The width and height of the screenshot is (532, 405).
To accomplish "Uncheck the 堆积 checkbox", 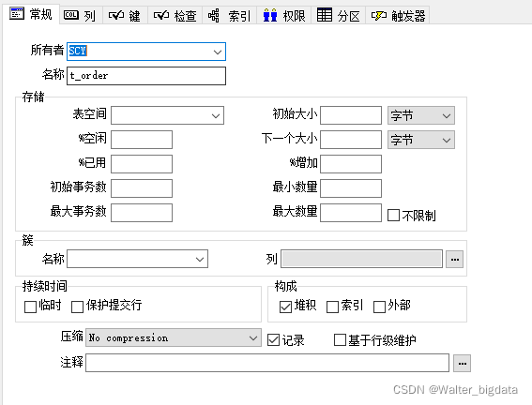I will point(285,307).
